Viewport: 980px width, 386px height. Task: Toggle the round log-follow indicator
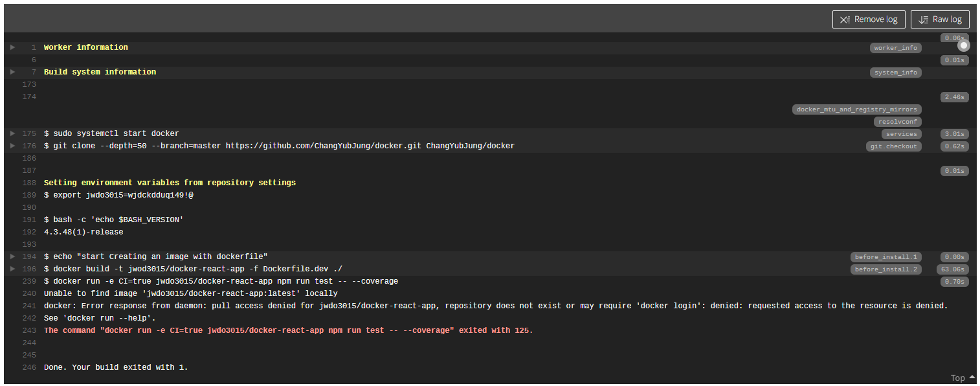click(964, 45)
